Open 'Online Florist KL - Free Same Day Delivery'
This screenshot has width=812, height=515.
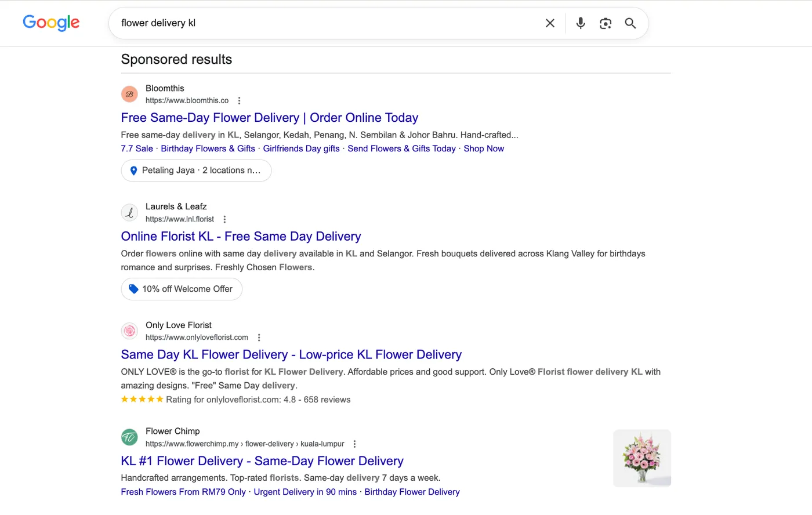tap(241, 237)
